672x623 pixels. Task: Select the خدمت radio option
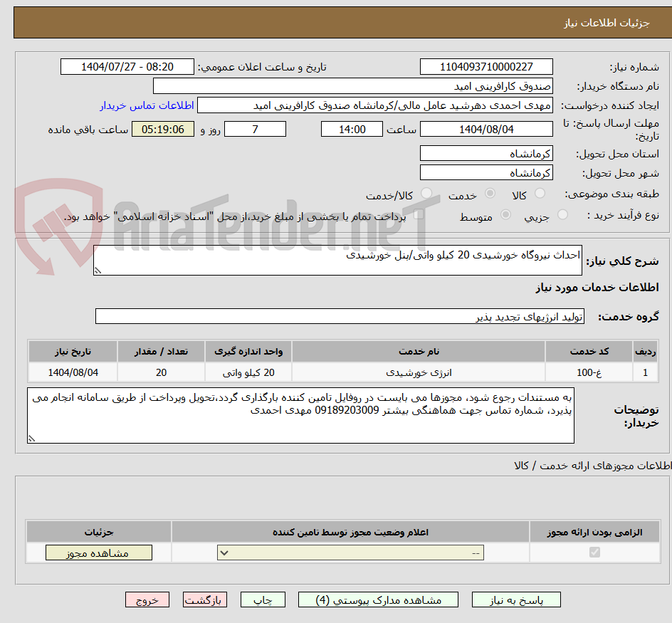tap(490, 193)
